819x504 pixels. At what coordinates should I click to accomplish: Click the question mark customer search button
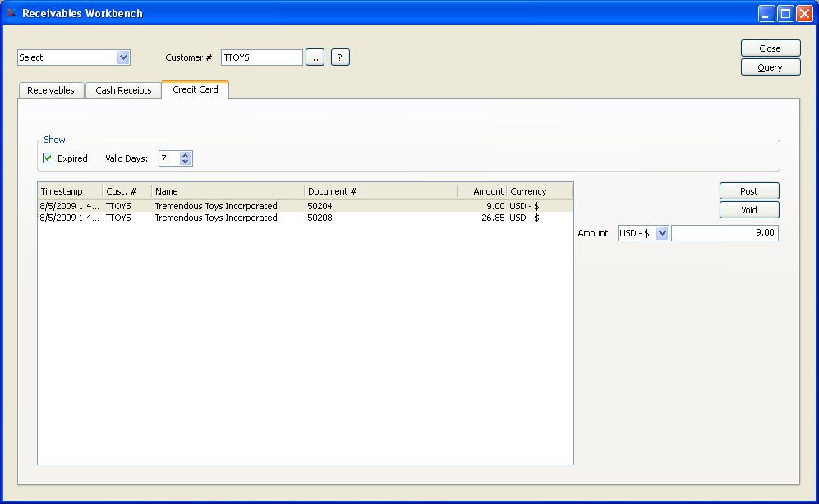point(340,57)
